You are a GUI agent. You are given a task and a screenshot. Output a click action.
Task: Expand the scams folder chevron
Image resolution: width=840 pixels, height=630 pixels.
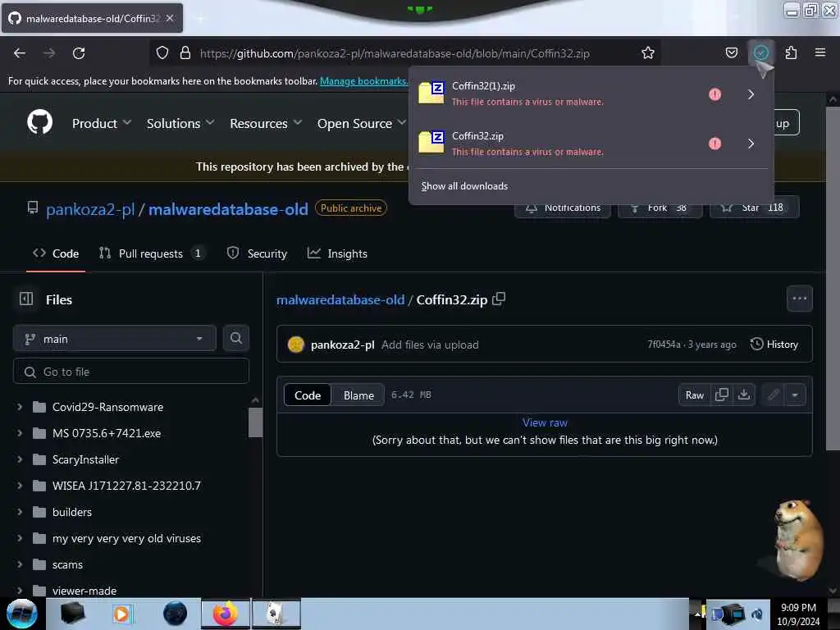click(x=20, y=564)
